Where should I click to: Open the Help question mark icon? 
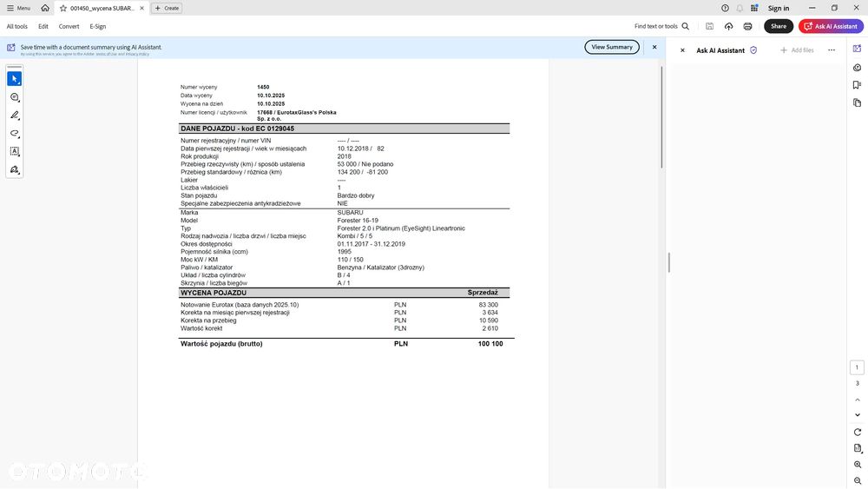pos(725,9)
